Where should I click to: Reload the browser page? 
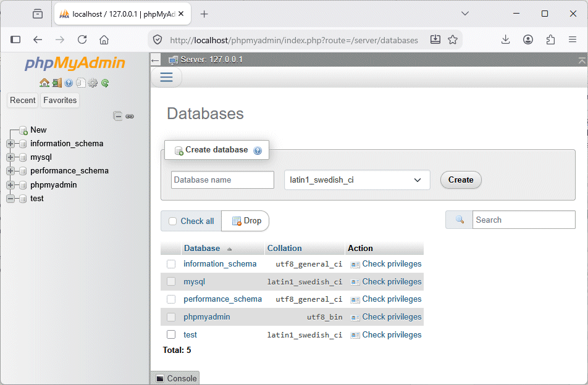[x=82, y=39]
